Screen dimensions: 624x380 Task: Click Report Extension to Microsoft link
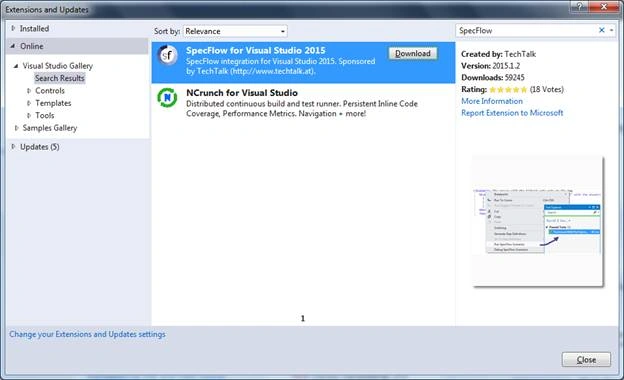(512, 113)
